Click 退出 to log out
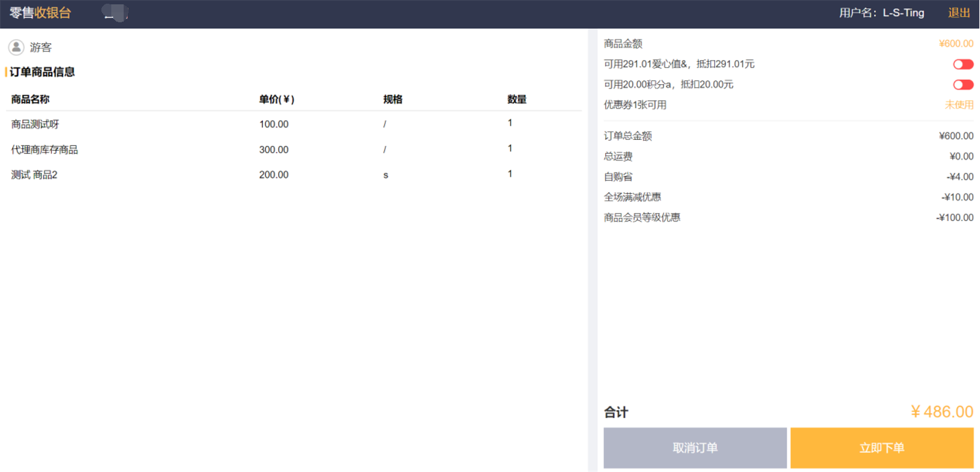 [x=958, y=13]
